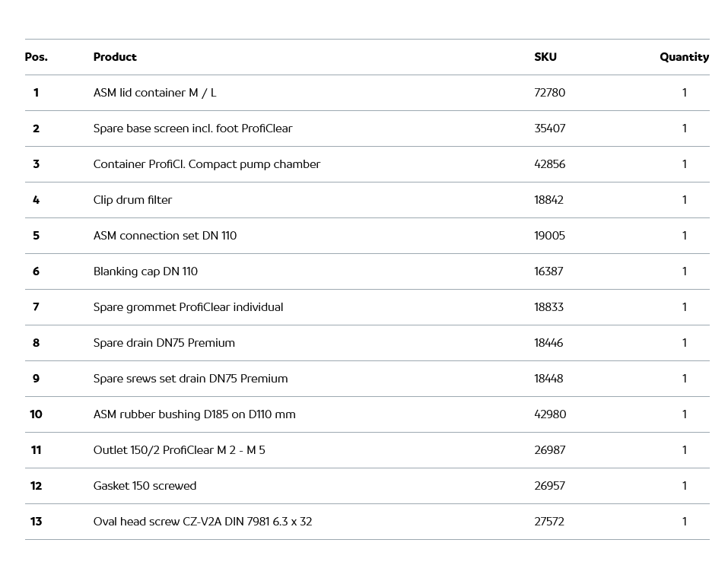Open Outlet 150/2 ProfiClear M 2 - M 5
This screenshot has height=584, width=728.
click(179, 450)
